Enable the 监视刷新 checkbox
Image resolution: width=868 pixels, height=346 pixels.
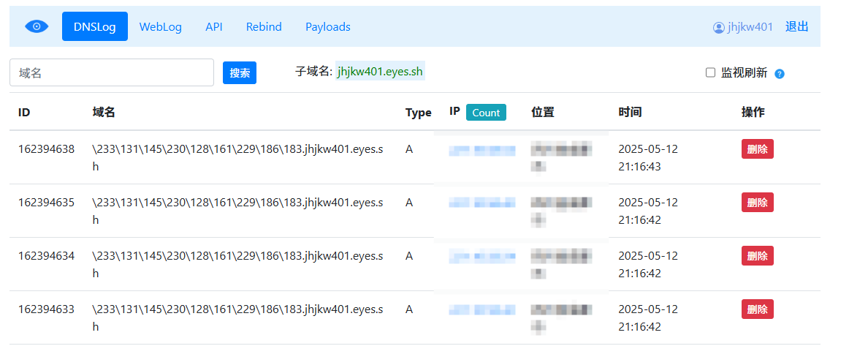tap(710, 72)
